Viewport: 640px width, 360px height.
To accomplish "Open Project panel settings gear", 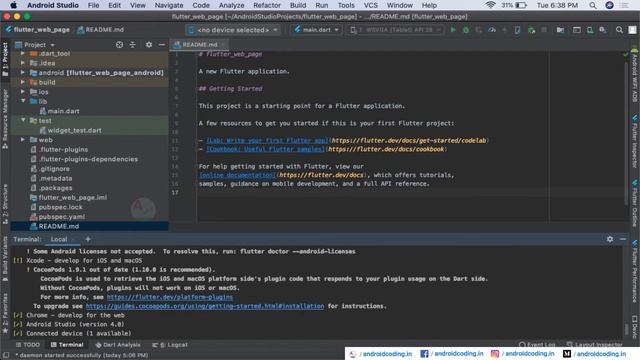I will (x=149, y=44).
